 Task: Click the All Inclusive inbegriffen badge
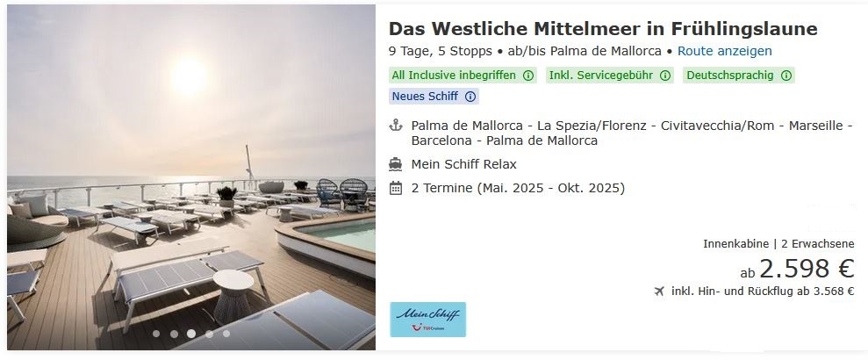(x=463, y=76)
